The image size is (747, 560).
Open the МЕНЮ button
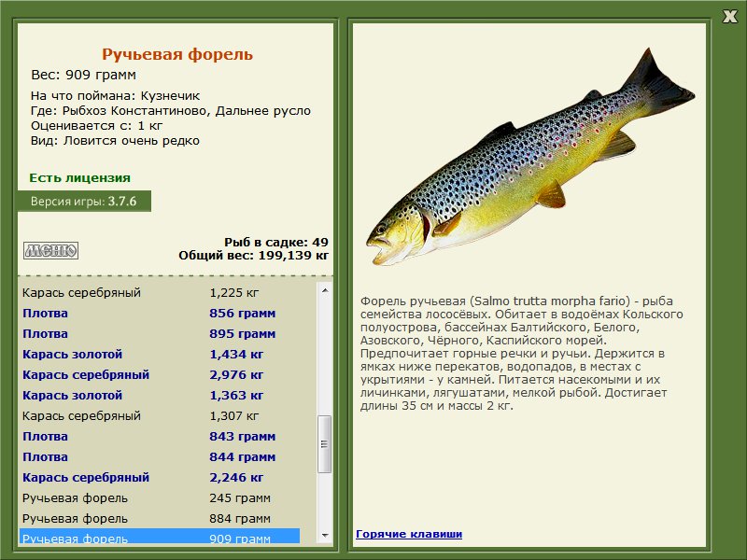(x=50, y=250)
